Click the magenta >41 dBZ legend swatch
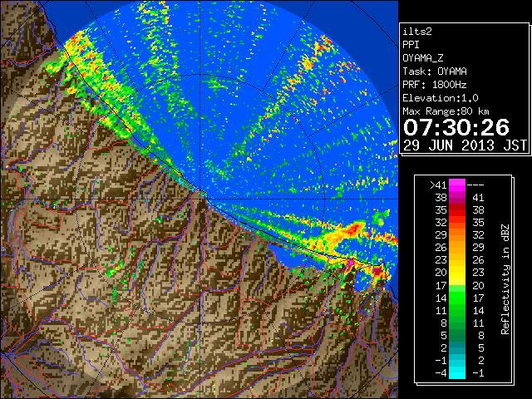Image resolution: width=532 pixels, height=399 pixels. [x=457, y=185]
